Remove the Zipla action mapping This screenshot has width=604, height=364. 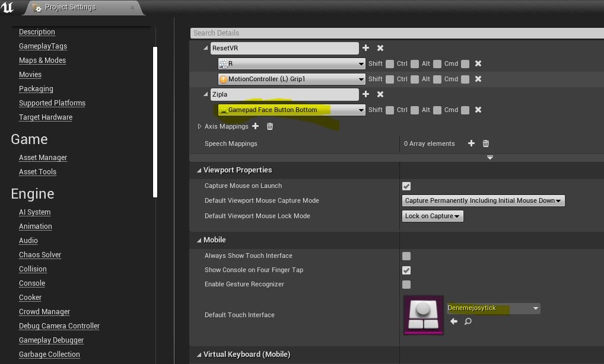[x=380, y=94]
